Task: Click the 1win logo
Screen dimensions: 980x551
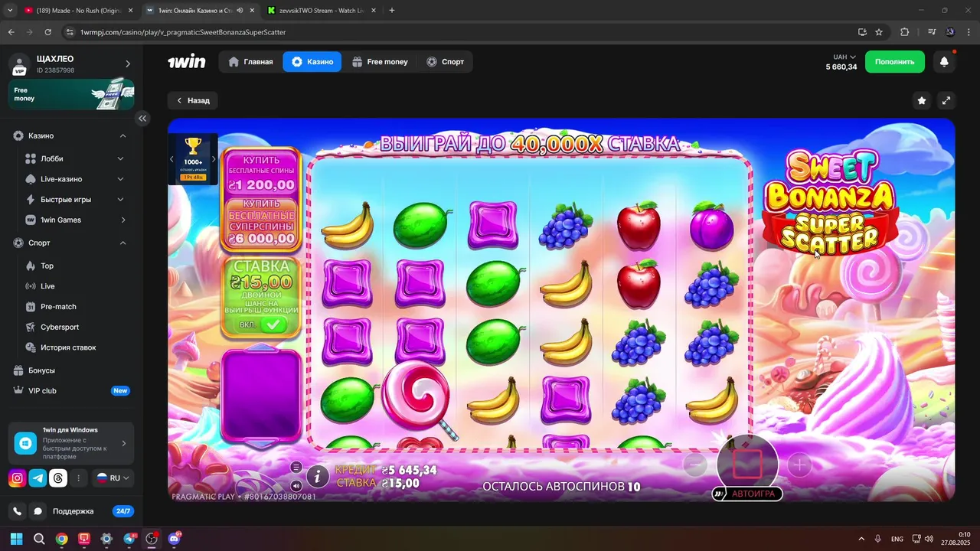Action: pyautogui.click(x=187, y=61)
